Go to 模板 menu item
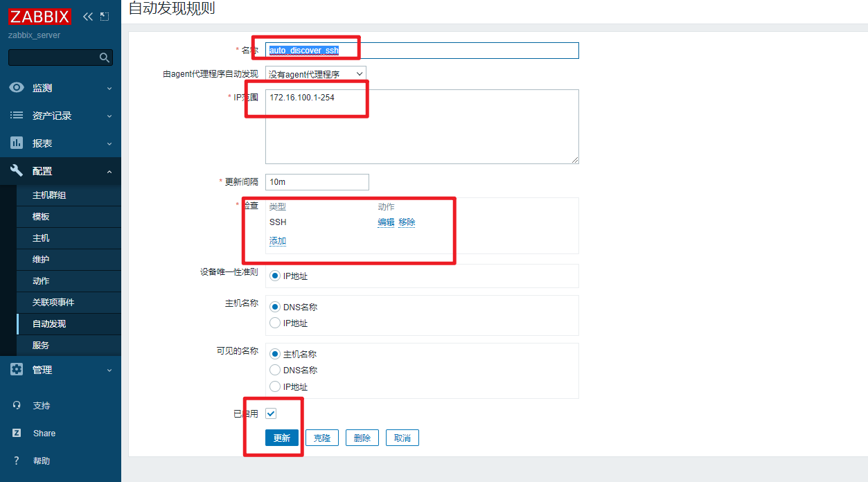 pyautogui.click(x=41, y=217)
